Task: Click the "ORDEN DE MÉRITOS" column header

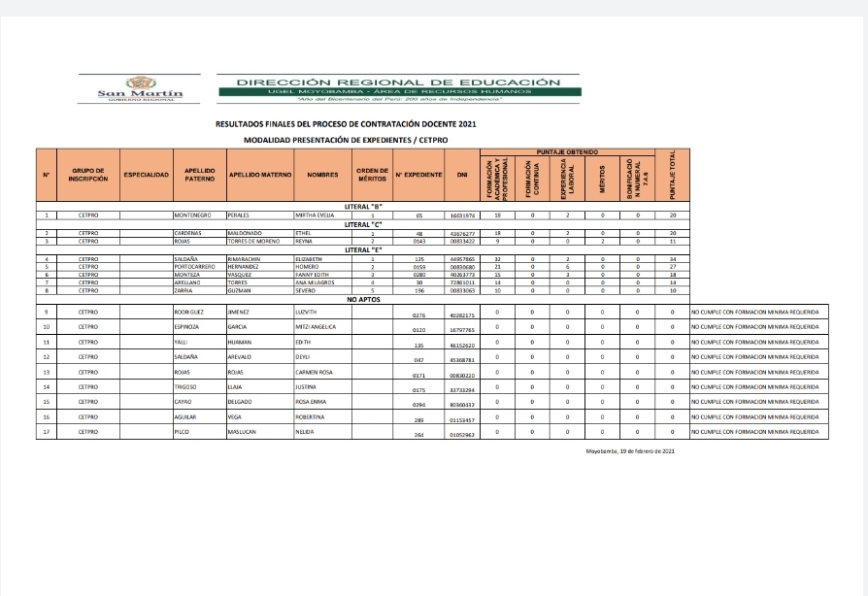Action: click(372, 175)
